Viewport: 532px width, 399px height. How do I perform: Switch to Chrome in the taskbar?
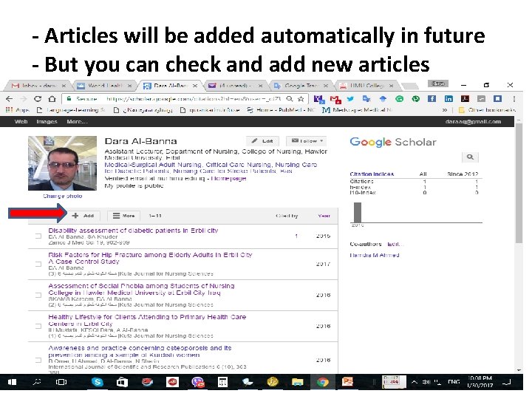point(323,382)
